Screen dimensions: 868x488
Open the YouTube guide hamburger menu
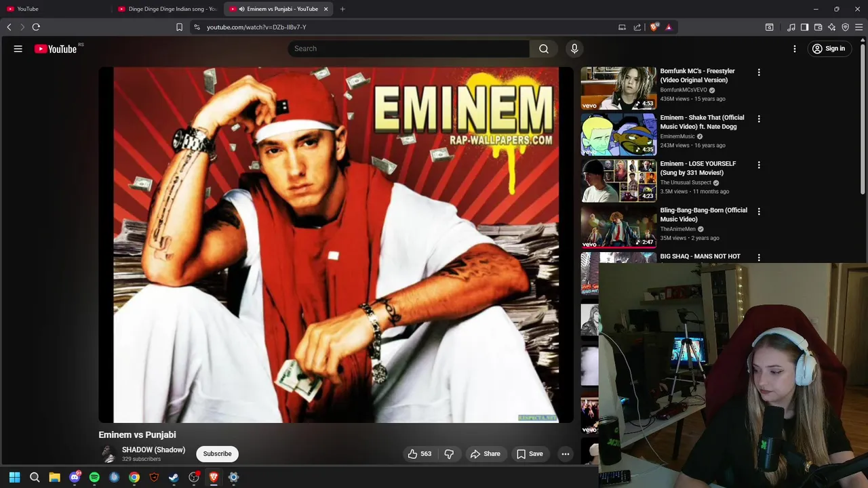(x=18, y=49)
